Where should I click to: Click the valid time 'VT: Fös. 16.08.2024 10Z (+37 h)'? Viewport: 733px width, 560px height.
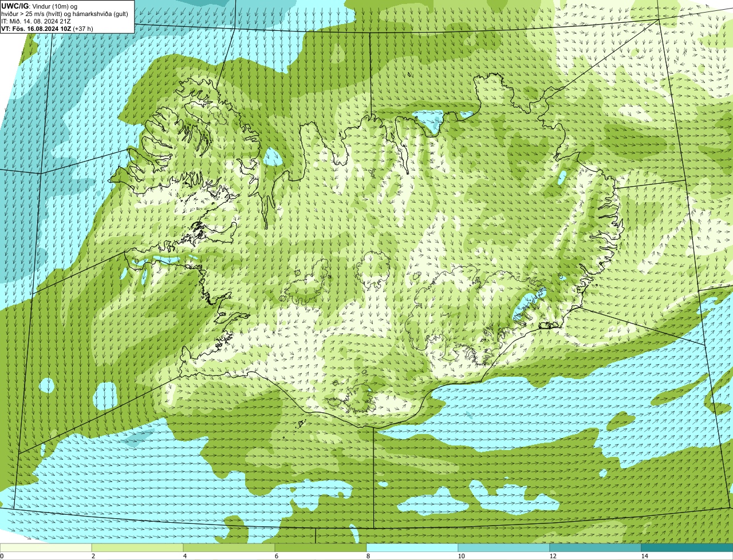tap(48, 28)
